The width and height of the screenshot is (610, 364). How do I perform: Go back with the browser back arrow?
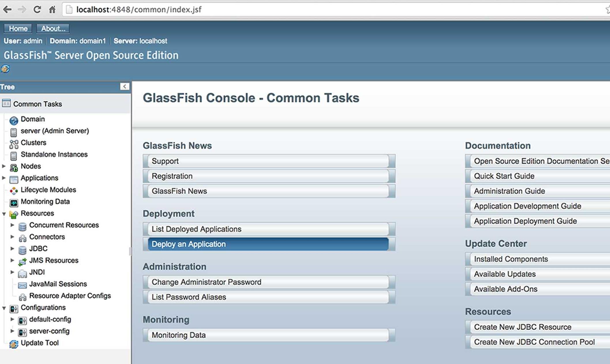pyautogui.click(x=7, y=10)
